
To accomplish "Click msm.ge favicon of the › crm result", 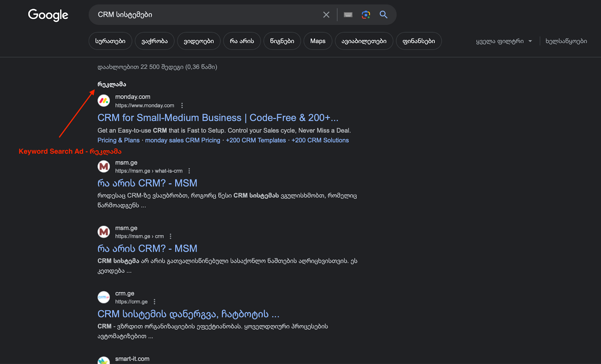I will (x=104, y=232).
